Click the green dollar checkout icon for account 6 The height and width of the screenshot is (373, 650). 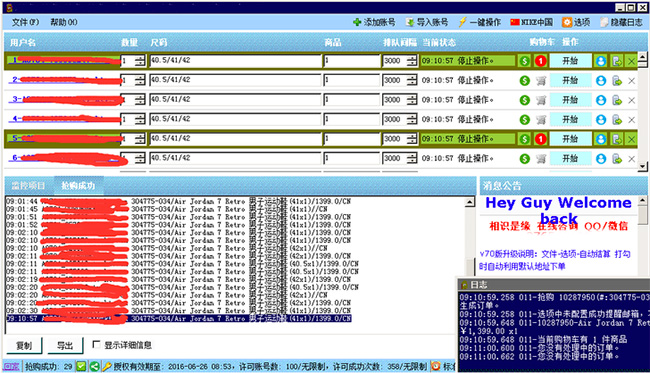524,159
